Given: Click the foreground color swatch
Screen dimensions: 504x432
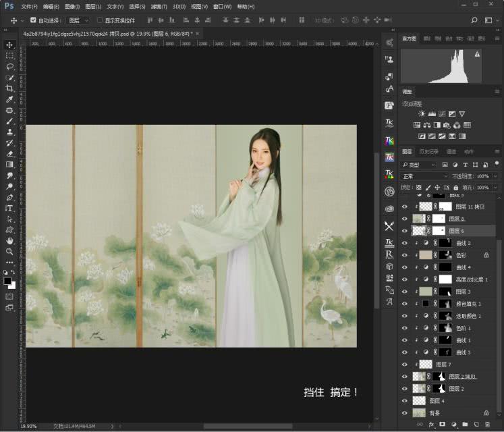Looking at the screenshot, I should (x=7, y=280).
